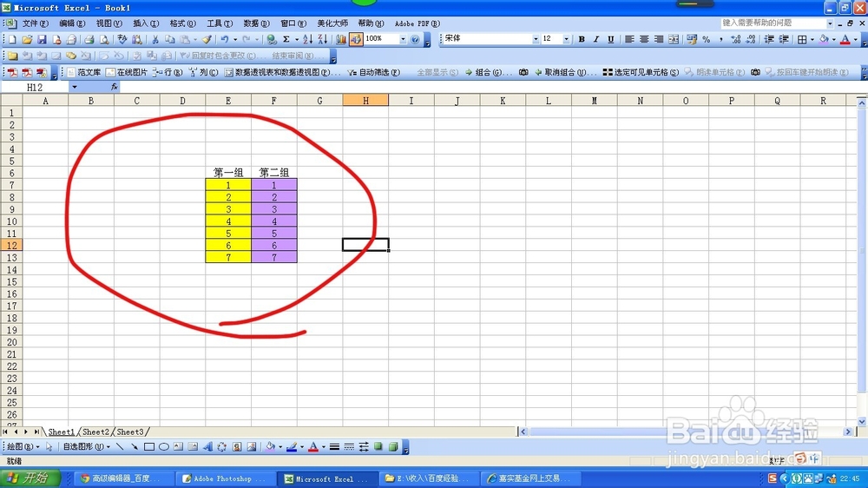Viewport: 868px width, 488px height.
Task: Click the Windows 开始 Start button
Action: (x=30, y=478)
